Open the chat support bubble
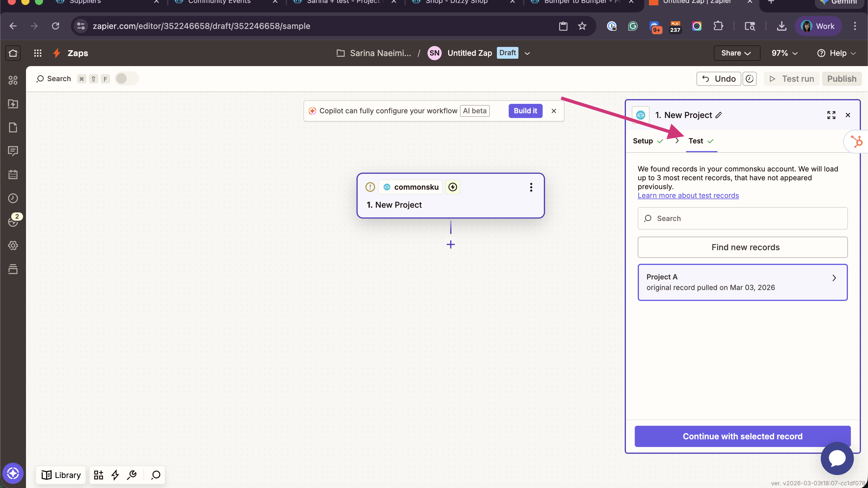The image size is (868, 488). [x=837, y=458]
